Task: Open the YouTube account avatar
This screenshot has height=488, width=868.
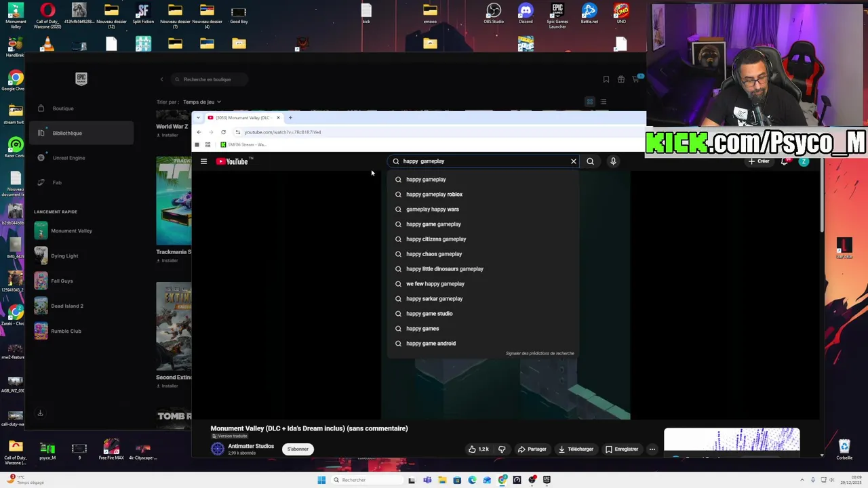Action: [804, 161]
